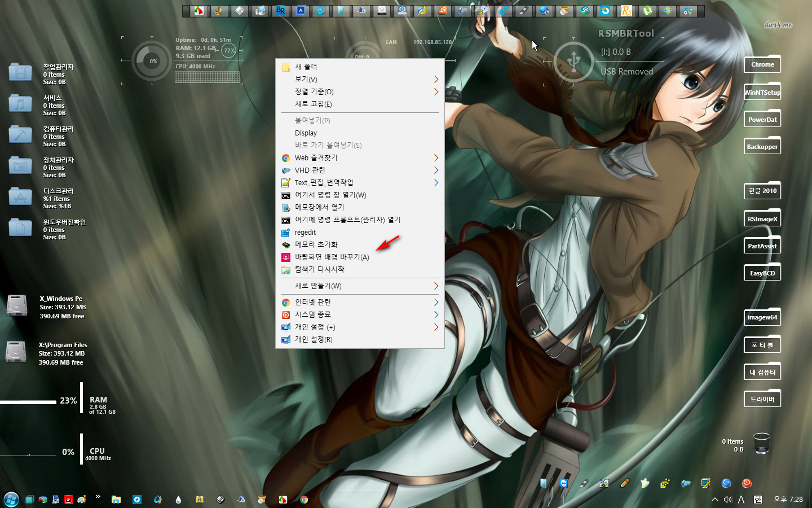Open the Backupper shortcut button
The image size is (812, 508).
(x=762, y=146)
